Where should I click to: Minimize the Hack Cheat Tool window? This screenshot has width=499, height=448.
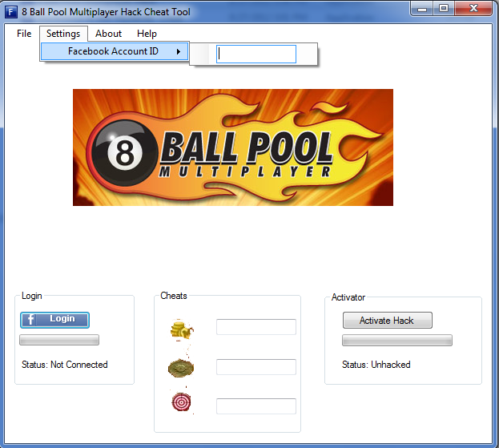422,9
